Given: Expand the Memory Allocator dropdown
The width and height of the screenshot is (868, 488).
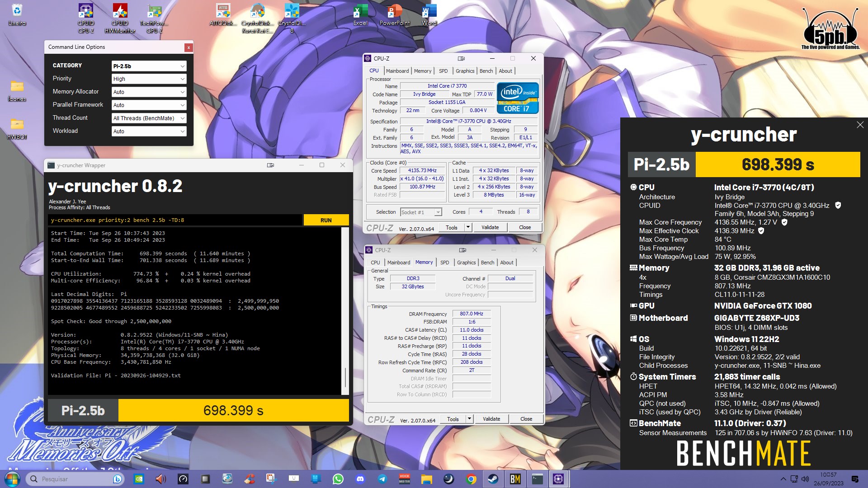Looking at the screenshot, I should [x=149, y=92].
